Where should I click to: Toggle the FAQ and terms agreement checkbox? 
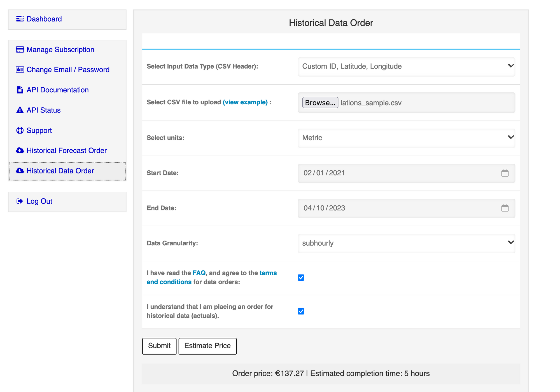(301, 278)
